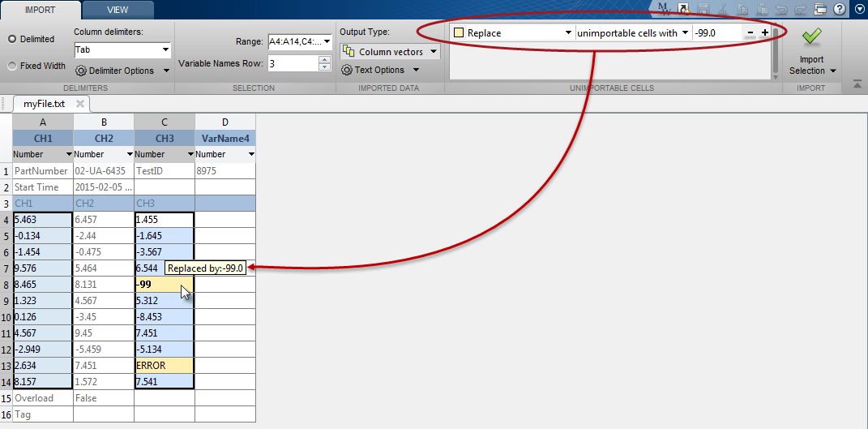Expand the Import Selection dropdown arrow
868x429 pixels.
click(x=832, y=71)
